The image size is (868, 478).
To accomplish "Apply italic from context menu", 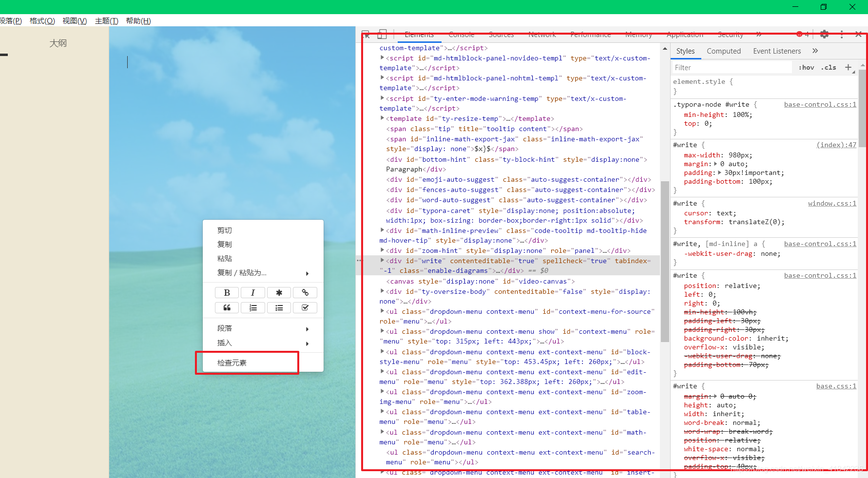I will [x=253, y=292].
